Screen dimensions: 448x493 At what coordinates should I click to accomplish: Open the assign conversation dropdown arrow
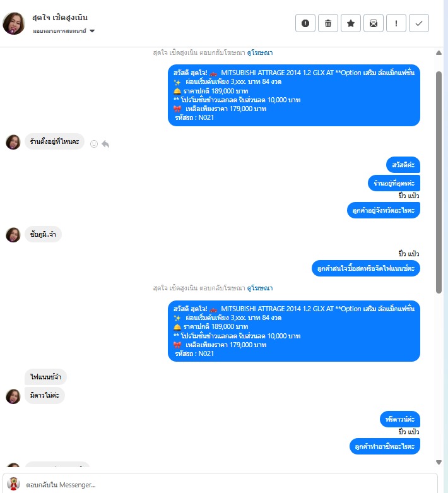92,31
